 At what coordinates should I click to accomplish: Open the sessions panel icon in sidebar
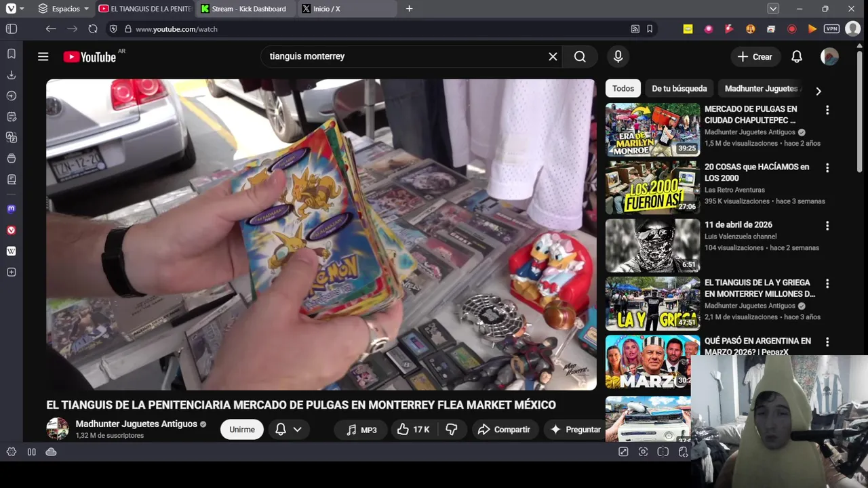pyautogui.click(x=11, y=159)
